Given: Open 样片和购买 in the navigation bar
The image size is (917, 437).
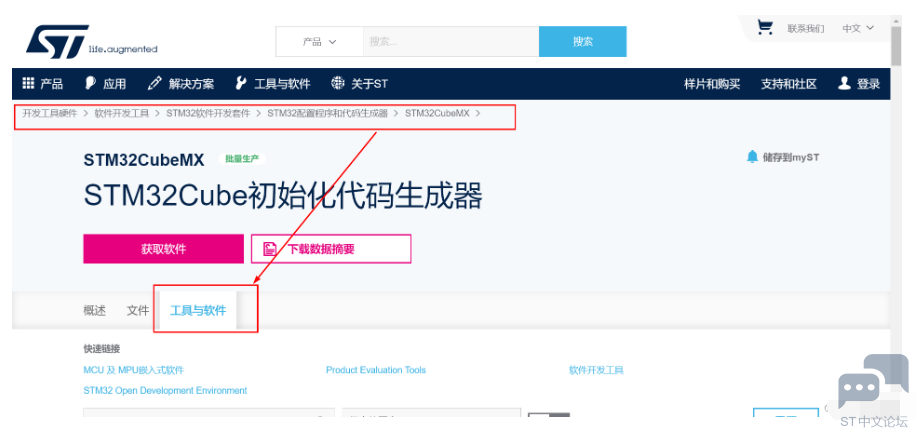Looking at the screenshot, I should [x=712, y=84].
